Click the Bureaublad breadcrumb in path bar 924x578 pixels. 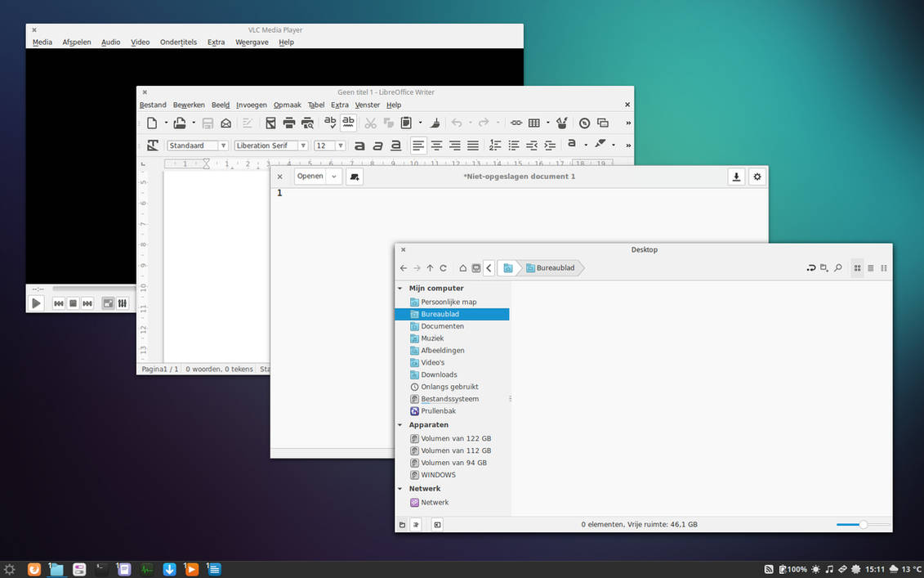click(550, 268)
